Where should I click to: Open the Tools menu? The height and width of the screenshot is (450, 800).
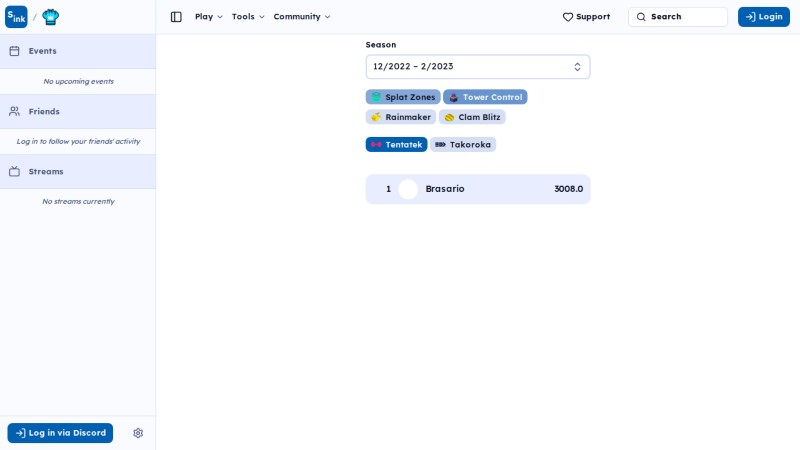(248, 17)
